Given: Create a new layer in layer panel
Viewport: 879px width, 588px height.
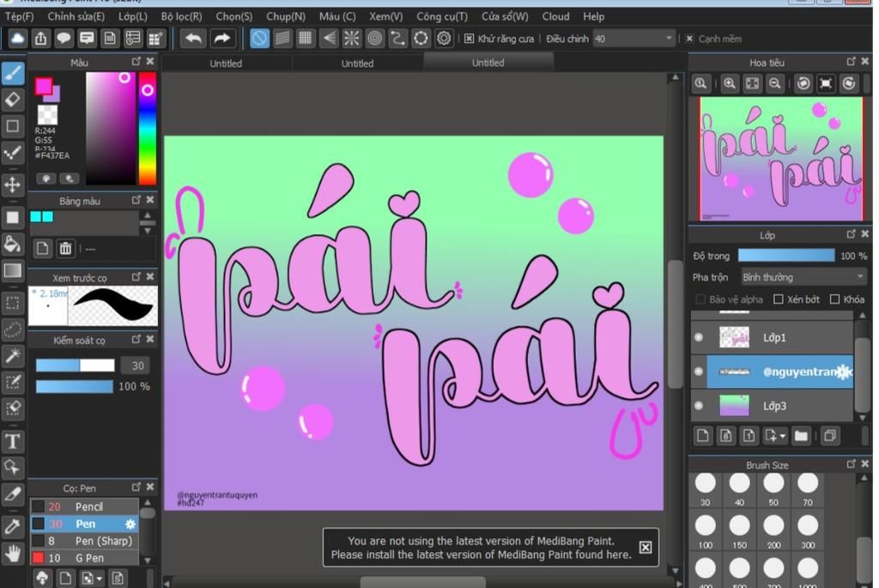Looking at the screenshot, I should (703, 435).
